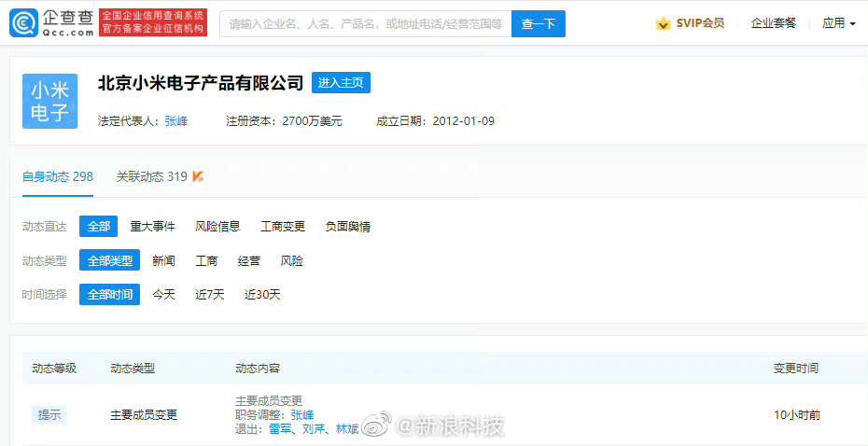Select the 负面舆情 filter option

tap(347, 227)
